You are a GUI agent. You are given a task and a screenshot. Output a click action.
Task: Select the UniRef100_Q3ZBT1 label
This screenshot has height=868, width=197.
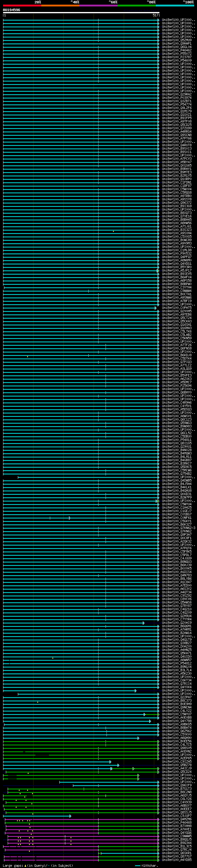pos(177,101)
